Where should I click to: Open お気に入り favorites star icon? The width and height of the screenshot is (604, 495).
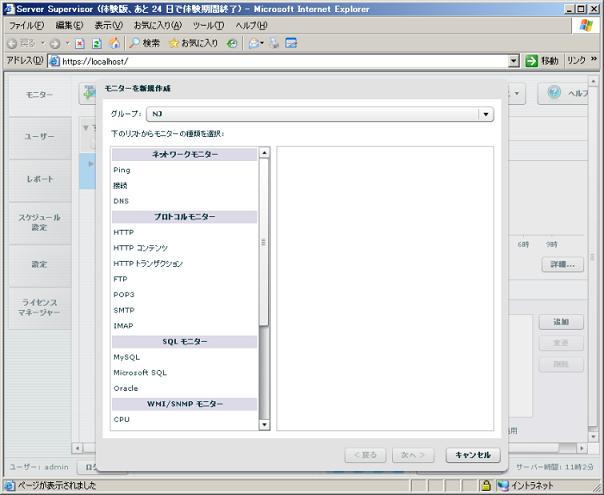click(174, 43)
